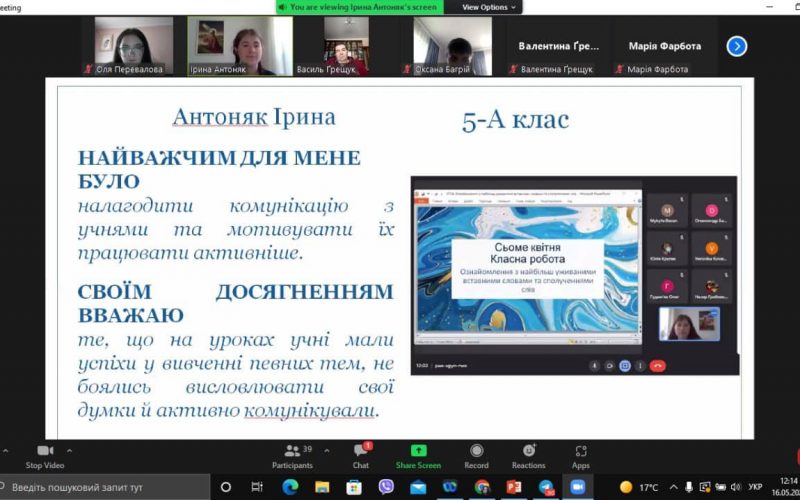
Task: Select Оля Перевалова's video thumbnail
Action: tap(133, 45)
